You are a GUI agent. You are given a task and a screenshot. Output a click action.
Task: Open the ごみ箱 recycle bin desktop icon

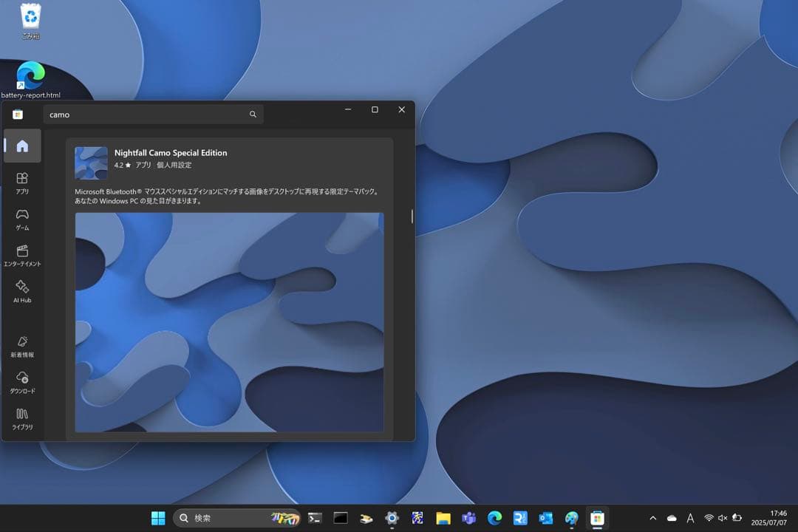[30, 21]
